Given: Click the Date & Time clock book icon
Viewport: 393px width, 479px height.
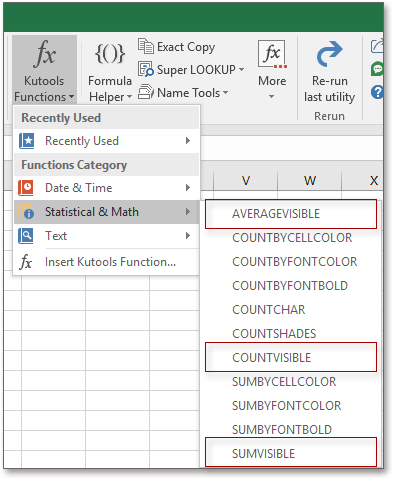Looking at the screenshot, I should pos(26,188).
